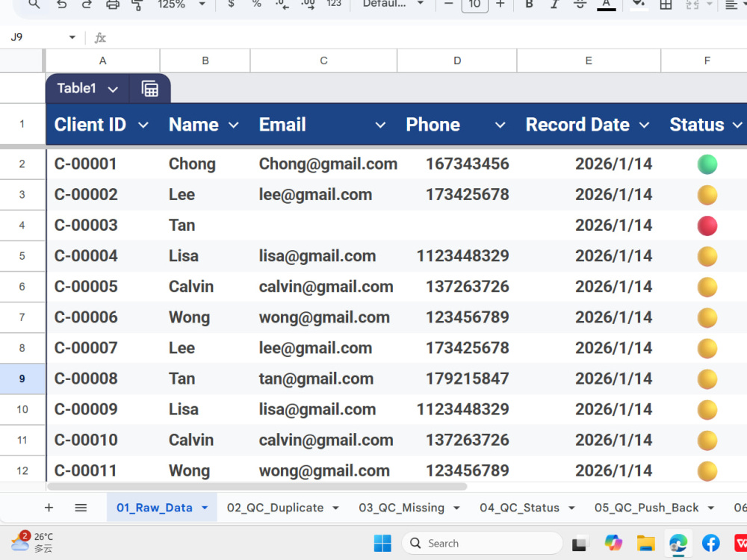Select cell C-00008
The height and width of the screenshot is (560, 747).
(102, 379)
